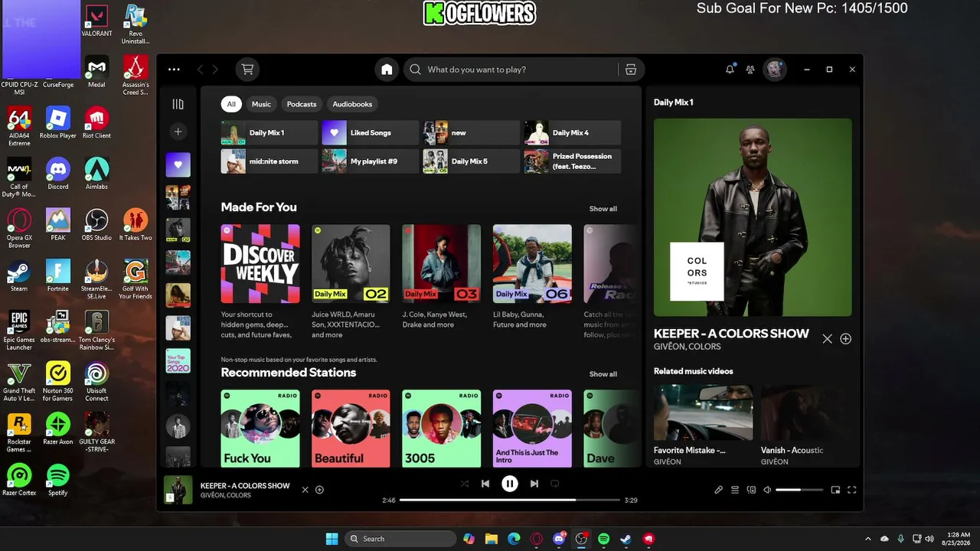Screen dimensions: 980x551
Task: Select the Audiobooks filter chip
Action: pyautogui.click(x=352, y=104)
